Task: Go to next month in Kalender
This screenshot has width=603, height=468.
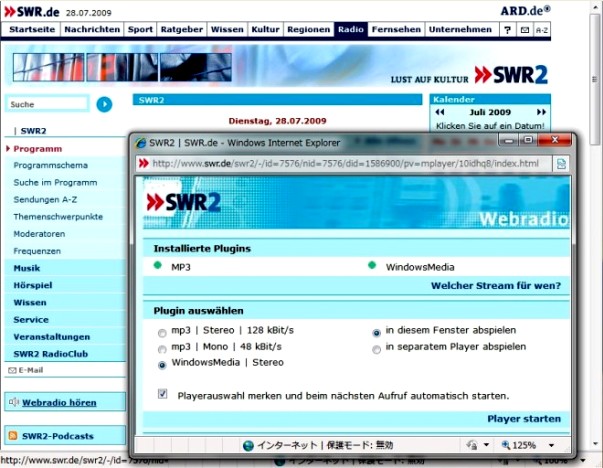Action: [541, 112]
